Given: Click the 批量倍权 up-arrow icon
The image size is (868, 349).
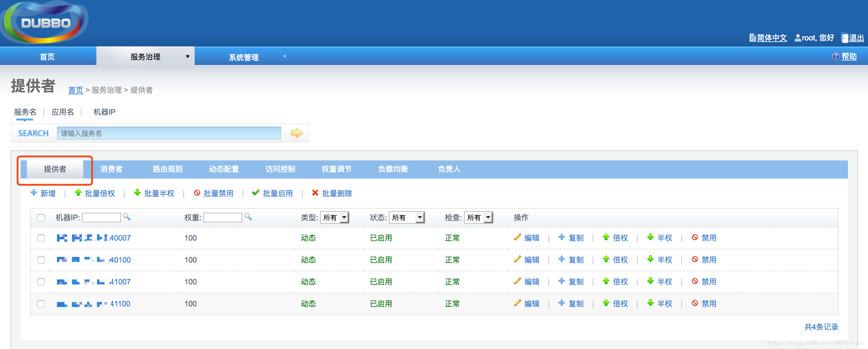Looking at the screenshot, I should (78, 193).
